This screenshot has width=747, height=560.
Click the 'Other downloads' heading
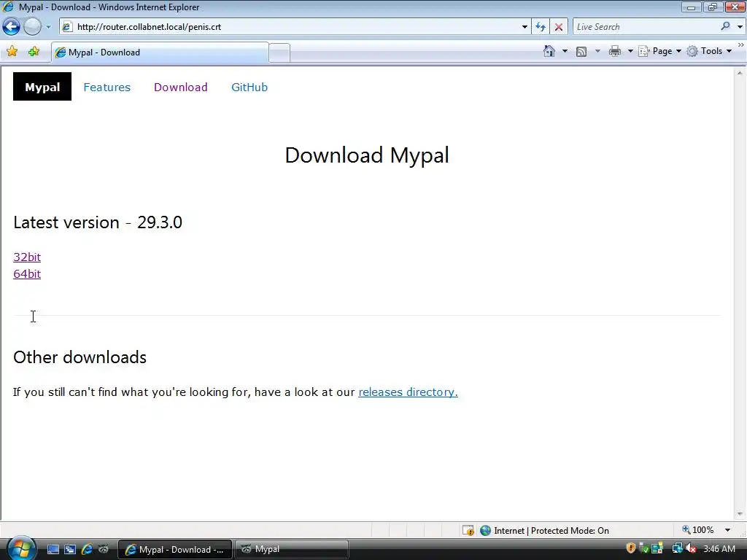(x=80, y=357)
